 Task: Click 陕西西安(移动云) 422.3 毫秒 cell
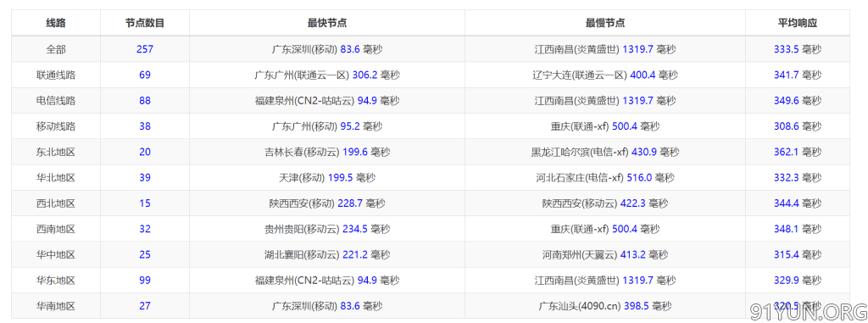605,203
